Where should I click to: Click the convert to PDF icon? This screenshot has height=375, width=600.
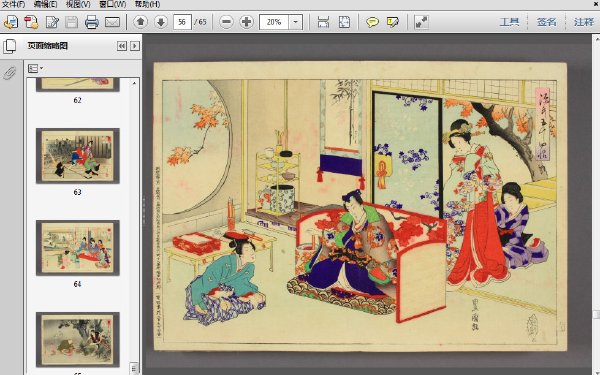[x=31, y=22]
